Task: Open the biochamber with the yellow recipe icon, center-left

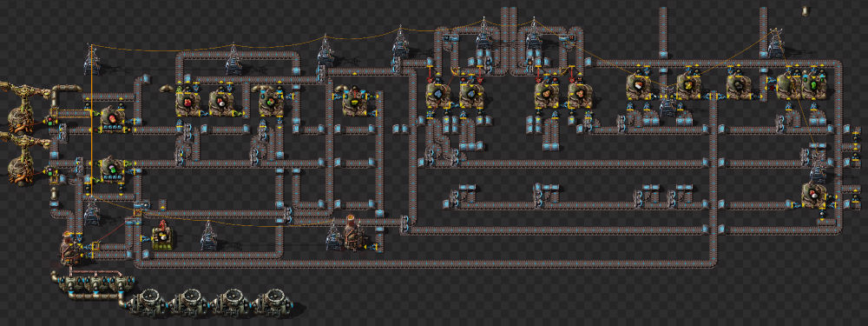Action: tap(354, 103)
